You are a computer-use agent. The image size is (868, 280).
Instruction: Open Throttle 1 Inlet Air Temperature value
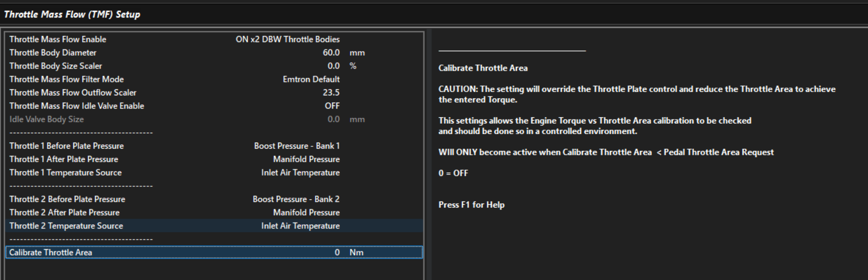click(x=300, y=173)
